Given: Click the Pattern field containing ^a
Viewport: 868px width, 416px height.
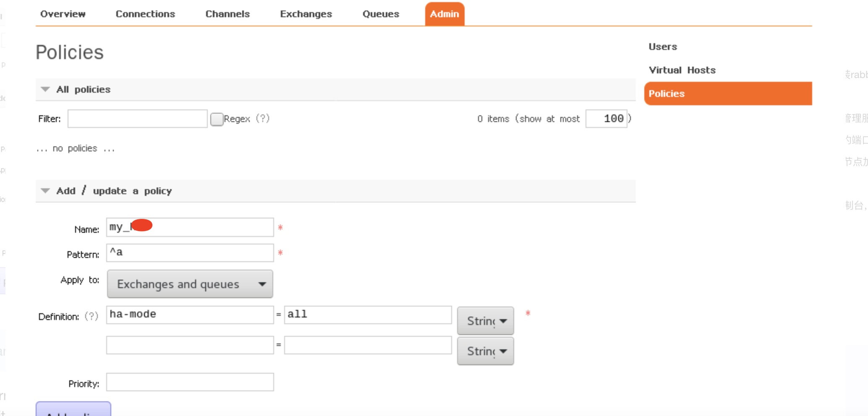Looking at the screenshot, I should click(x=189, y=253).
